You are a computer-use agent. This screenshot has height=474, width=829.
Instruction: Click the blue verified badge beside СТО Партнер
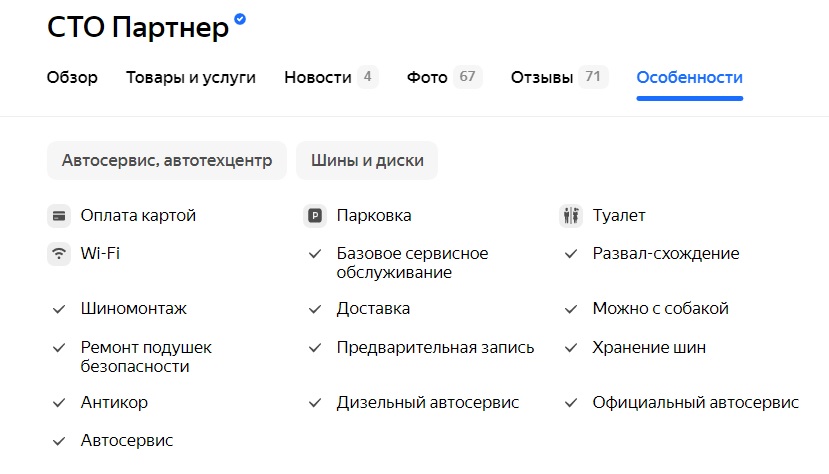coord(241,19)
